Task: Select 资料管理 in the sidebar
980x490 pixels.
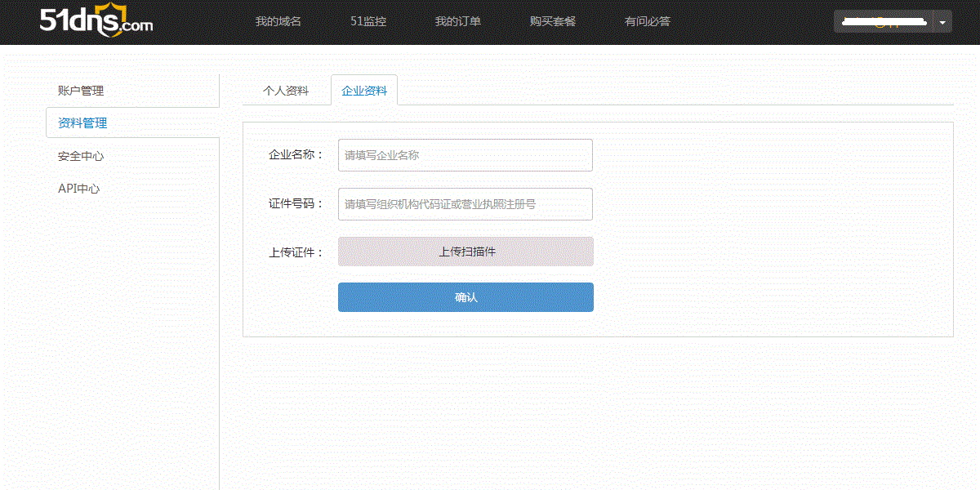Action: click(82, 123)
